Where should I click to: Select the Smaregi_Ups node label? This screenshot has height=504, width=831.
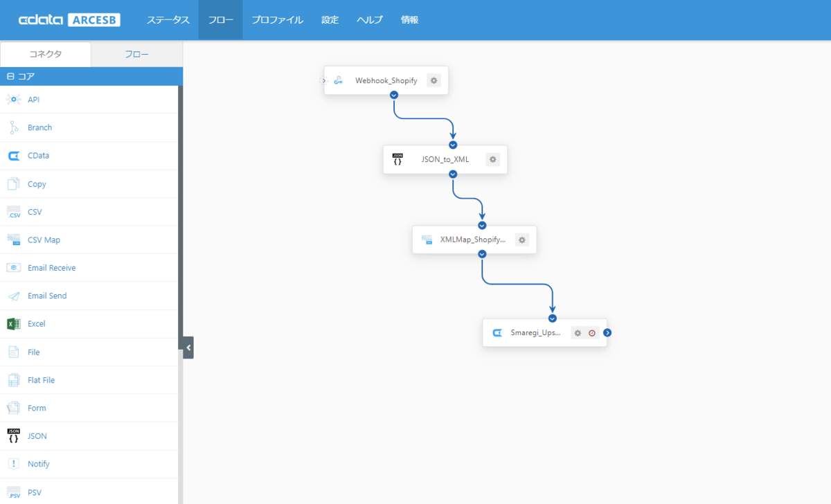(536, 332)
